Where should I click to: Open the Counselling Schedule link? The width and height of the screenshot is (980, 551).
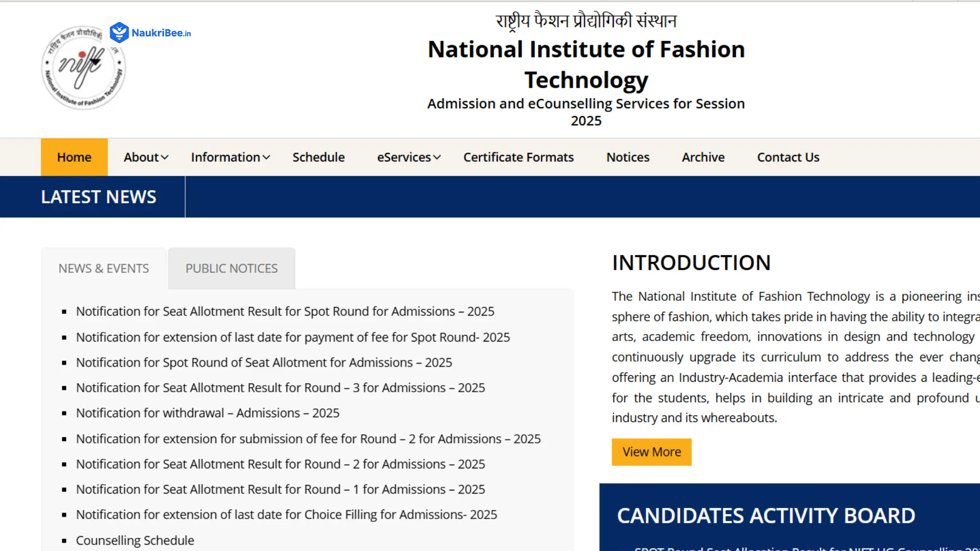tap(135, 540)
